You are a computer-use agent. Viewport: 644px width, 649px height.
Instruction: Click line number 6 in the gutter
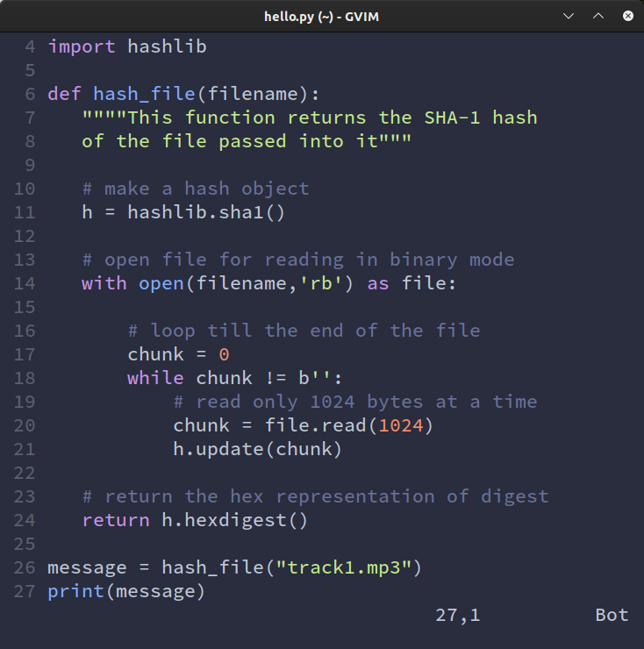coord(30,94)
